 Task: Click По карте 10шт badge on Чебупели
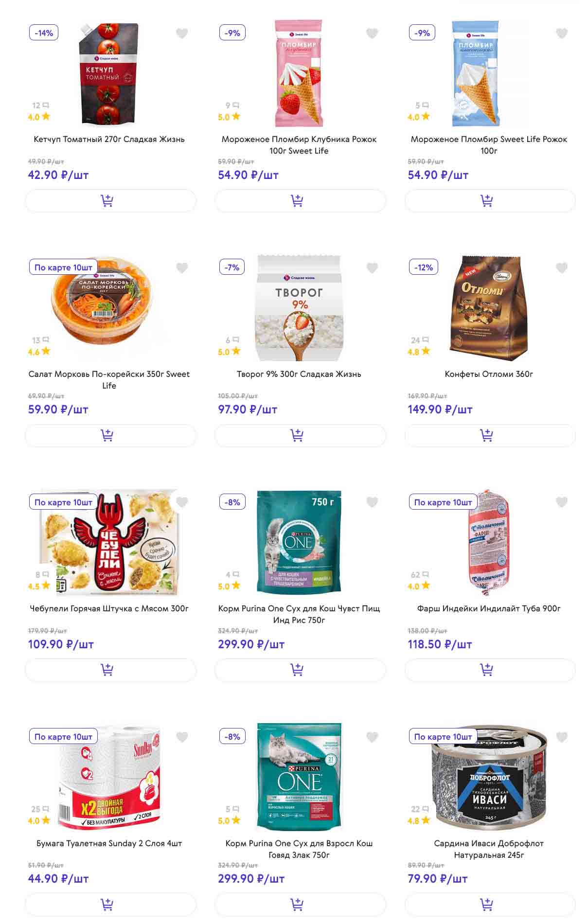[x=63, y=502]
